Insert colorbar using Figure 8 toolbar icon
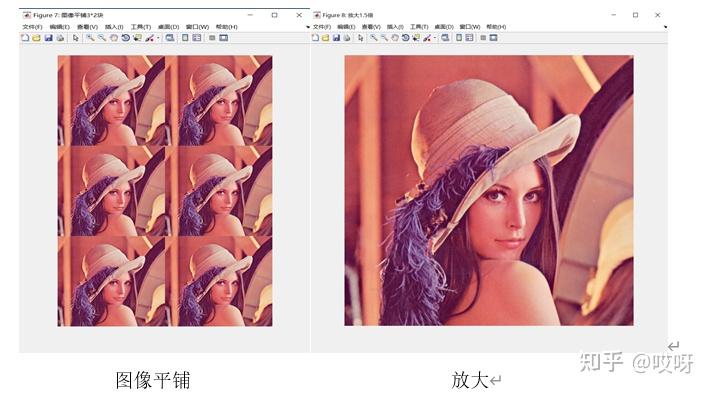The width and height of the screenshot is (711, 393). coord(459,38)
